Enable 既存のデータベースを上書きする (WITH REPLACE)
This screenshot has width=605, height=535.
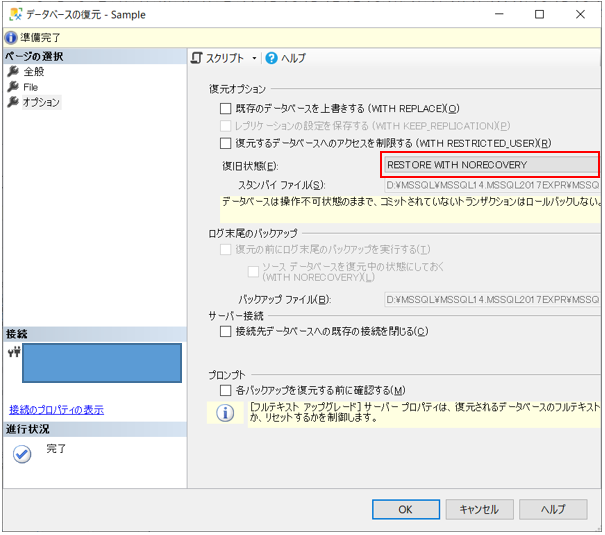[x=226, y=109]
